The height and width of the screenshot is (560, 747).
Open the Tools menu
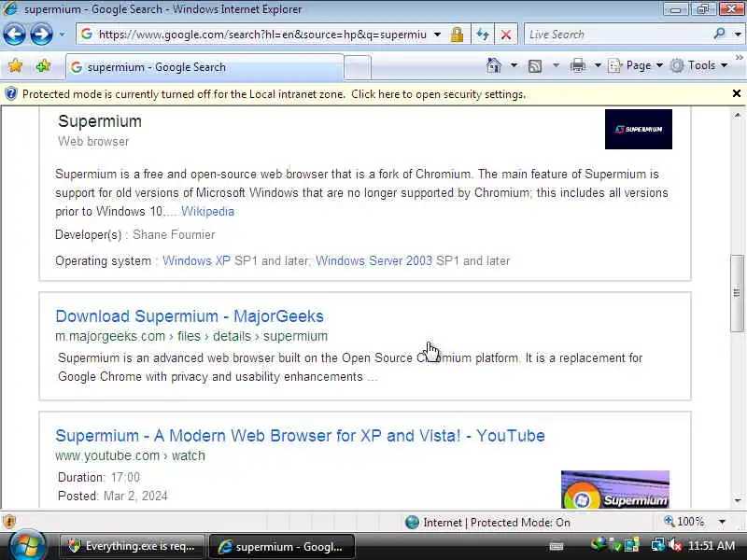coord(698,65)
